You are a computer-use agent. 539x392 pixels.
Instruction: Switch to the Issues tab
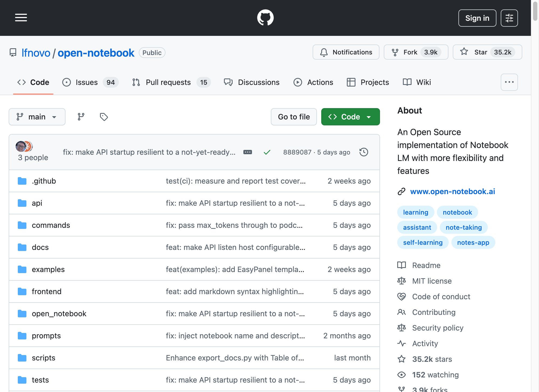[90, 82]
